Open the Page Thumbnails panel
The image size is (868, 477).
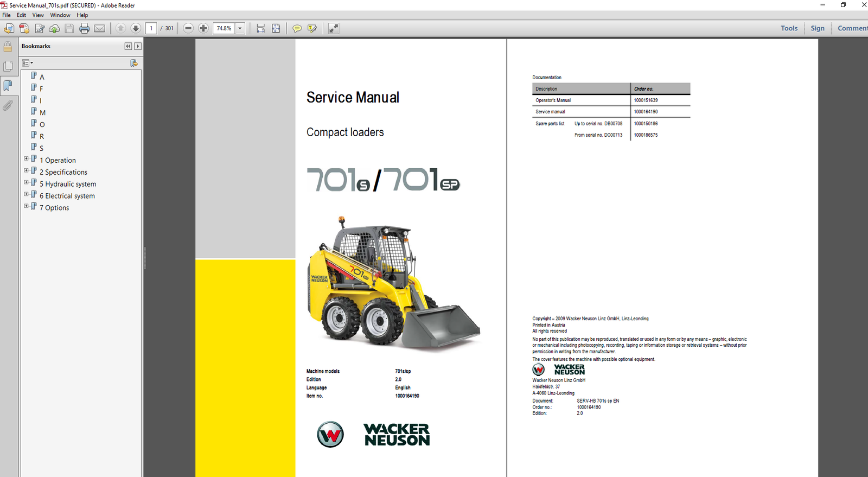[x=8, y=66]
